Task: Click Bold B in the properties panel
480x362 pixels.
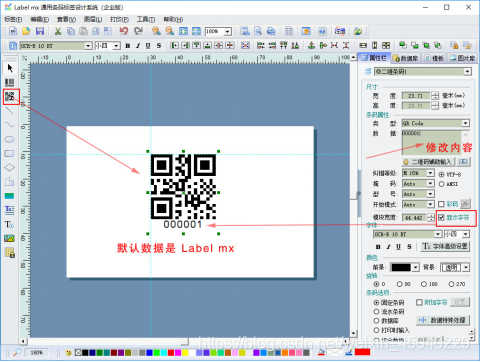Action: coord(378,247)
